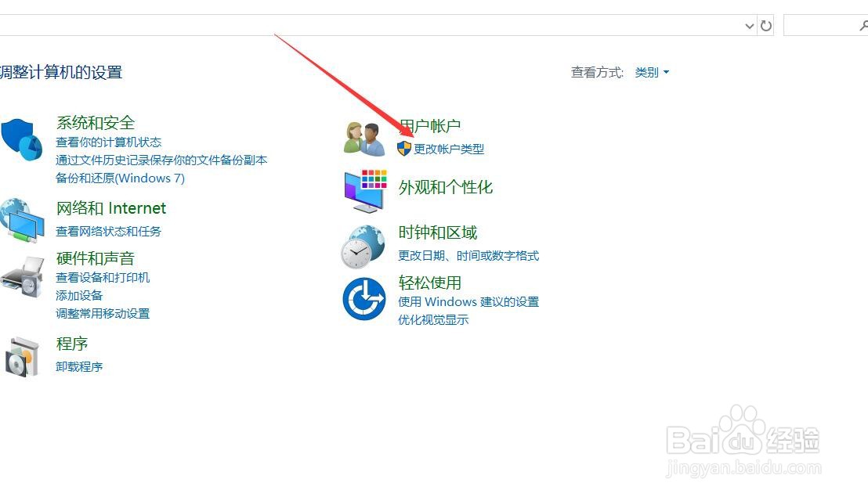Open the System and Security shield icon
Viewport: 868px width, 497px height.
point(22,140)
